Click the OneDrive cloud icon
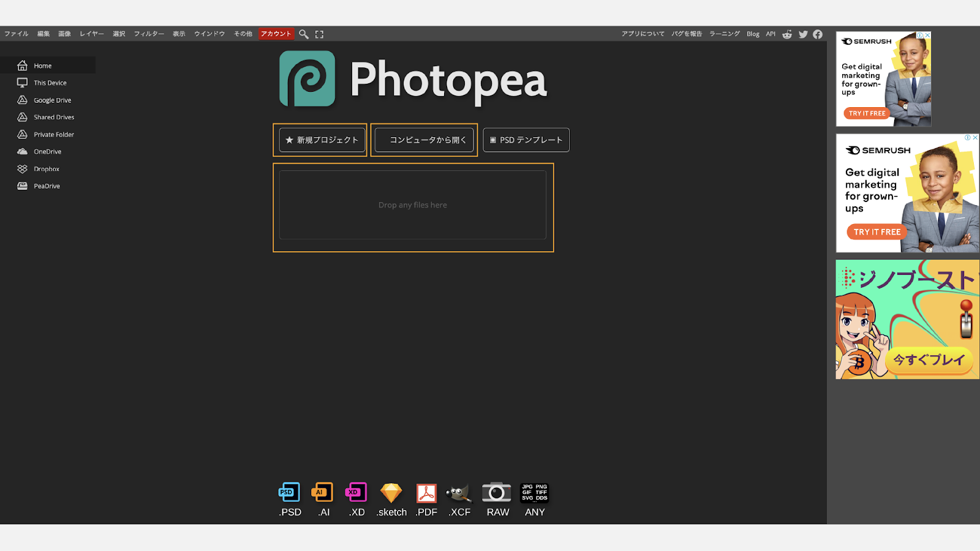 pyautogui.click(x=22, y=151)
